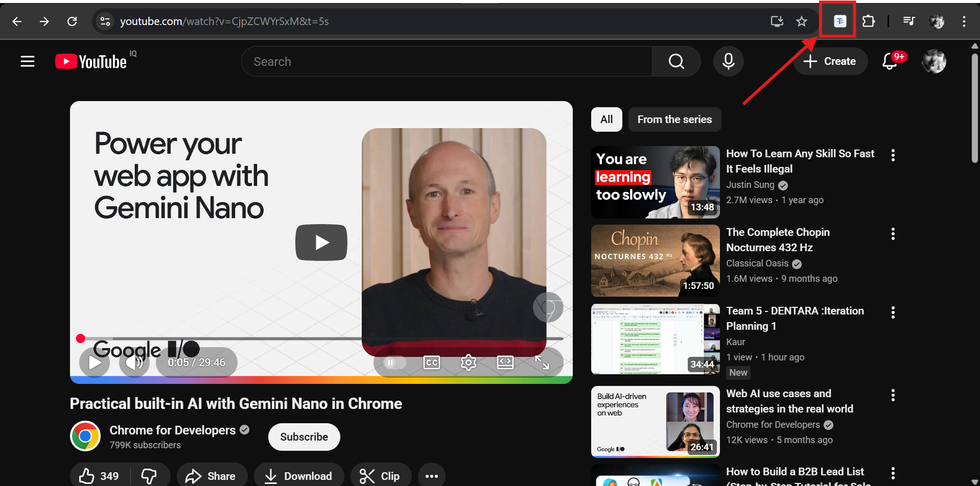980x486 pixels.
Task: Open the media controls icon in toolbar
Action: [908, 21]
